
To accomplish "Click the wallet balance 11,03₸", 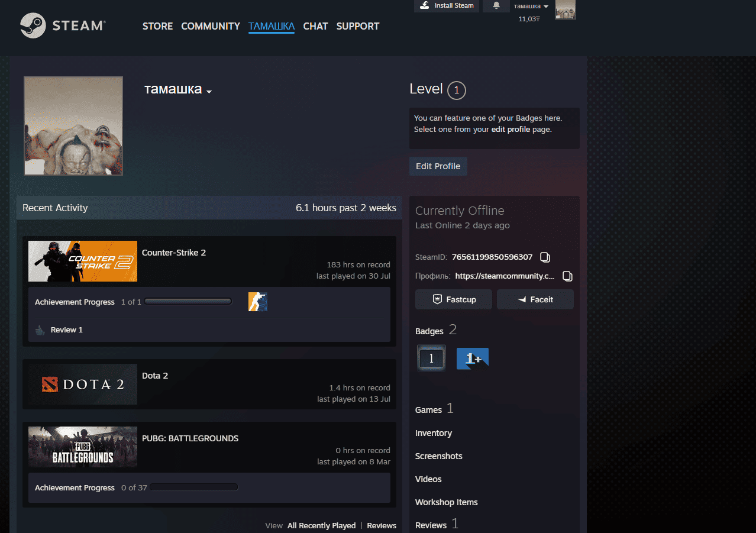I will [529, 19].
